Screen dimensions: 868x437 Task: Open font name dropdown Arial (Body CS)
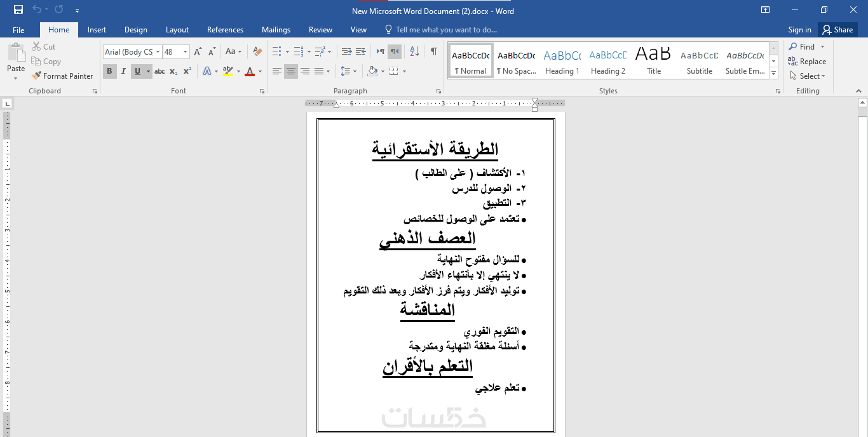click(158, 51)
